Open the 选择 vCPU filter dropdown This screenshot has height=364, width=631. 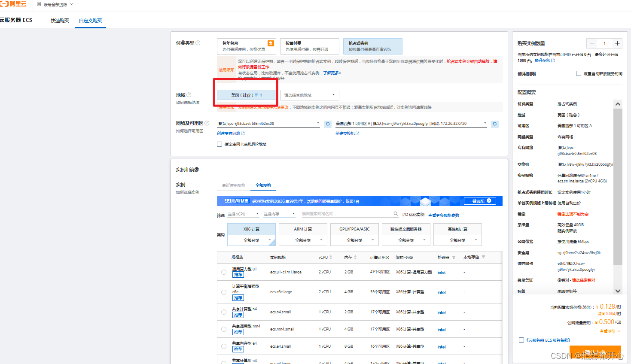pos(243,214)
